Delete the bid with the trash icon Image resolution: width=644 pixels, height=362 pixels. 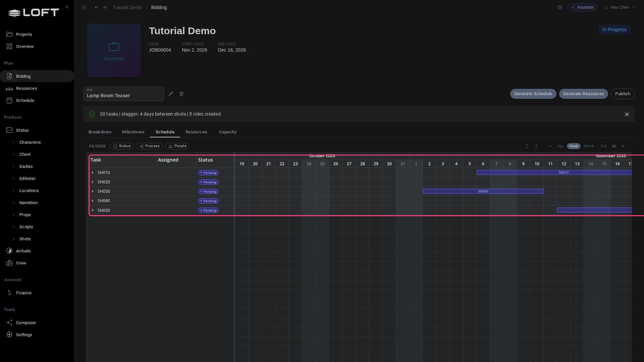182,94
